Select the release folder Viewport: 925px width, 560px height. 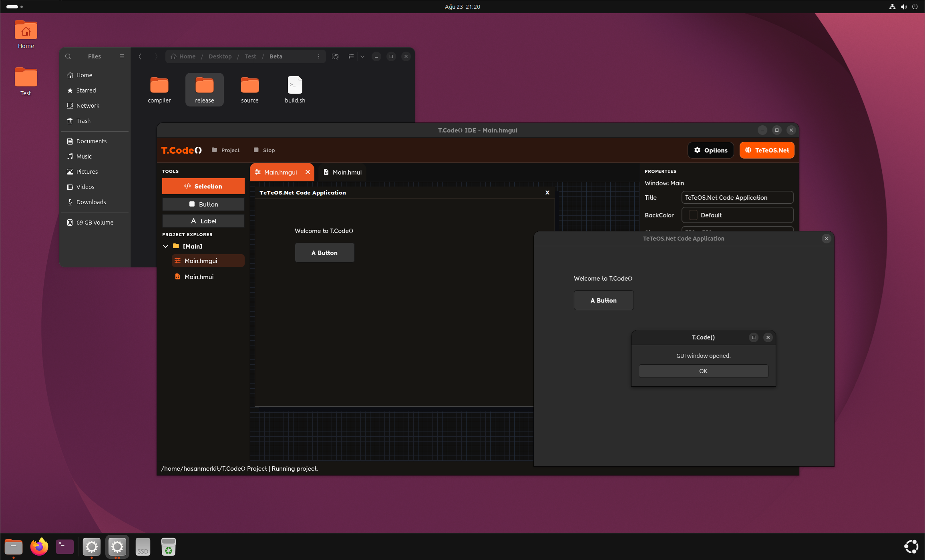[x=205, y=90]
